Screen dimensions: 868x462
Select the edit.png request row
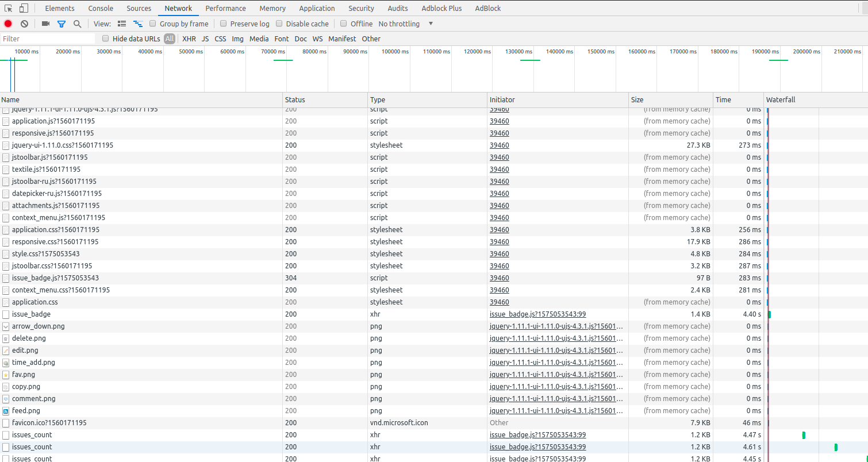pyautogui.click(x=434, y=350)
